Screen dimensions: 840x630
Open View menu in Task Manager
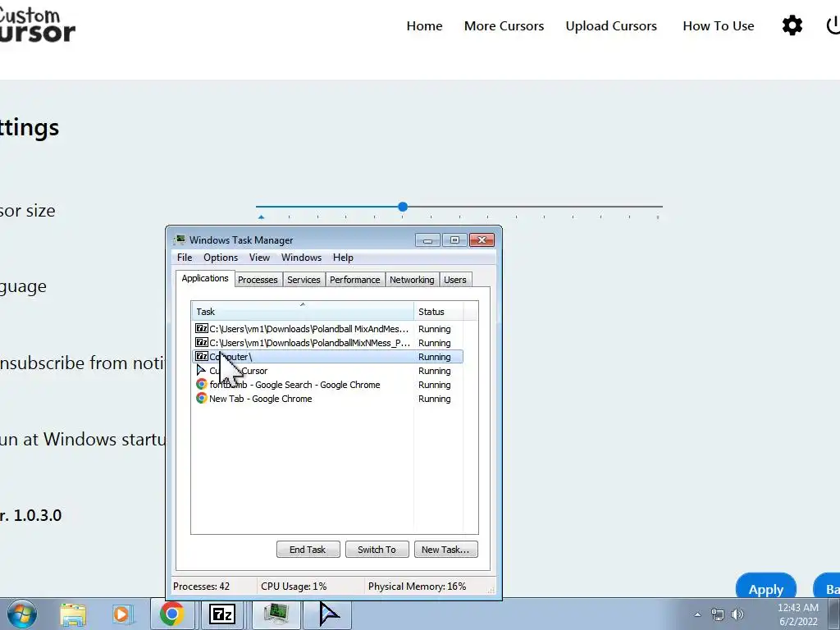click(259, 257)
